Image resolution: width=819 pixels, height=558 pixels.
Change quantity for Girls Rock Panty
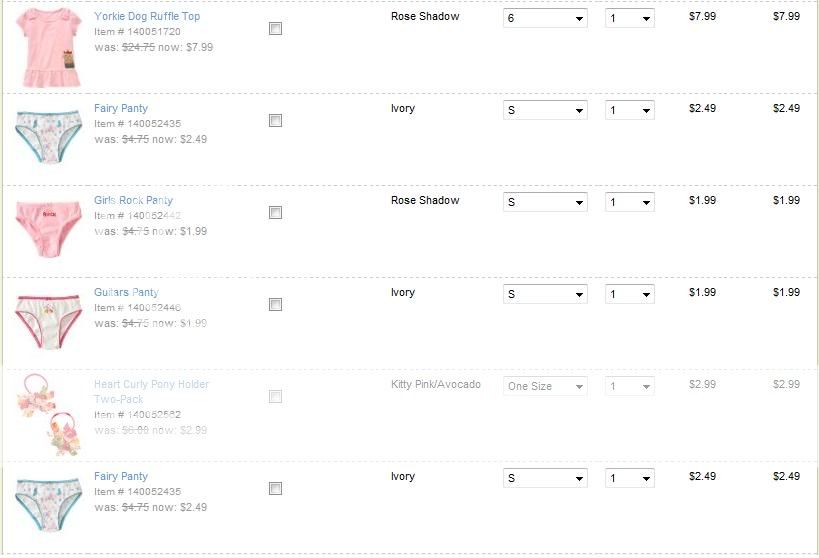(x=630, y=203)
